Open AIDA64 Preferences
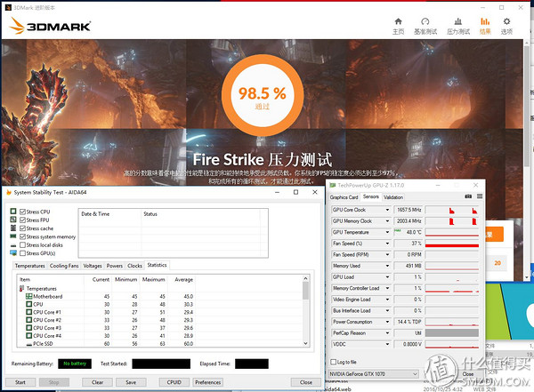 pos(208,382)
